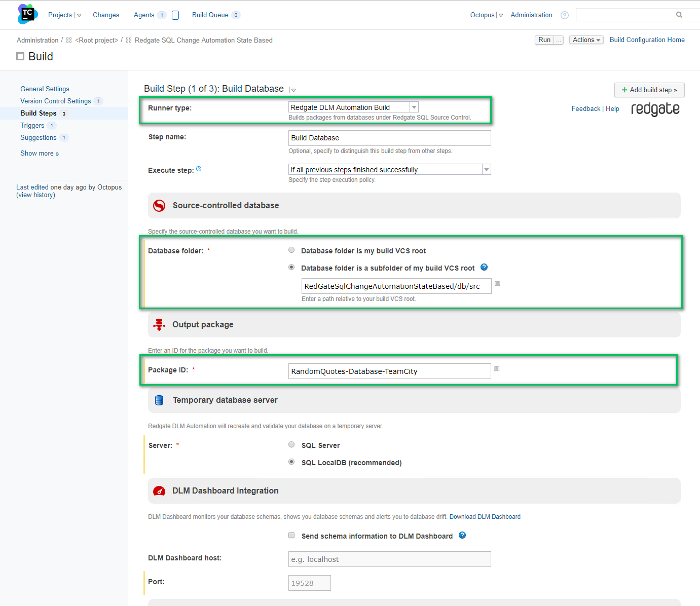Click parameter icon next to database folder path
Viewport: 700px width, 606px height.
[x=497, y=284]
